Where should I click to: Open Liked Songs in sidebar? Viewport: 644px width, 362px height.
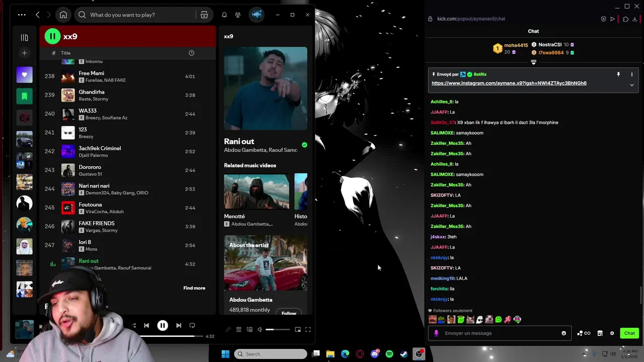click(x=24, y=75)
